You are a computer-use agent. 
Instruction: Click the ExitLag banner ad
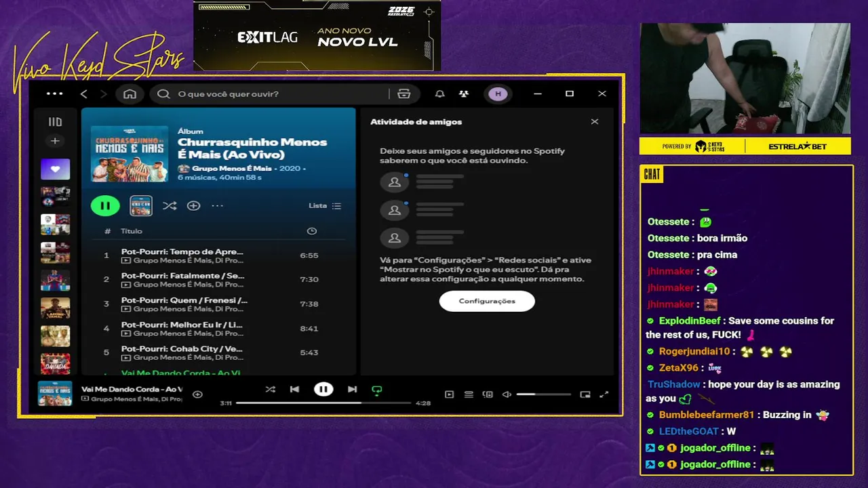tap(317, 35)
